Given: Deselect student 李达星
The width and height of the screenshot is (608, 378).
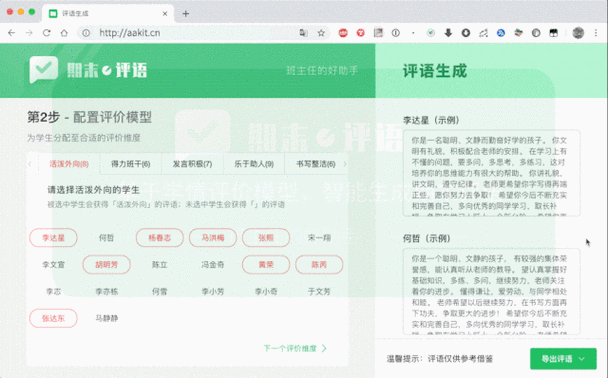Looking at the screenshot, I should pos(54,238).
